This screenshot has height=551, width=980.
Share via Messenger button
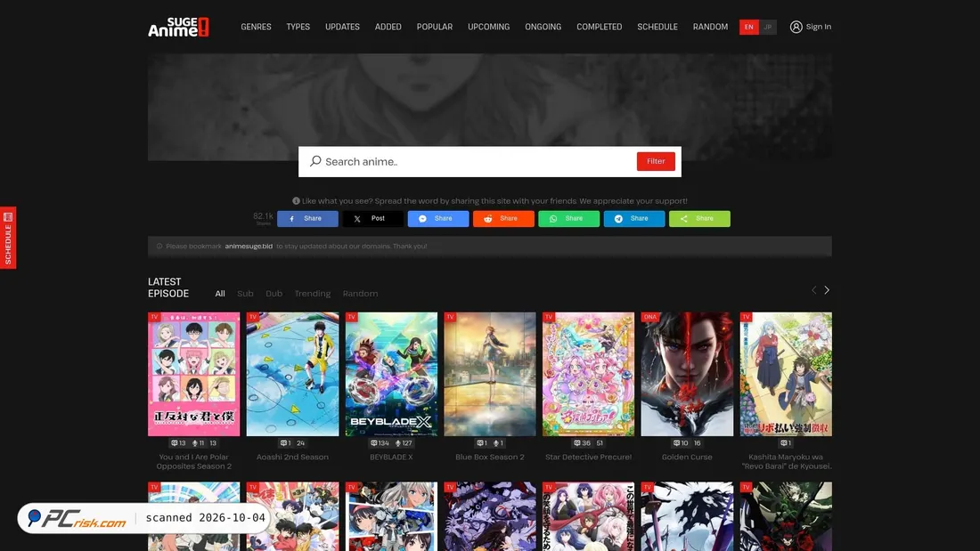(438, 219)
